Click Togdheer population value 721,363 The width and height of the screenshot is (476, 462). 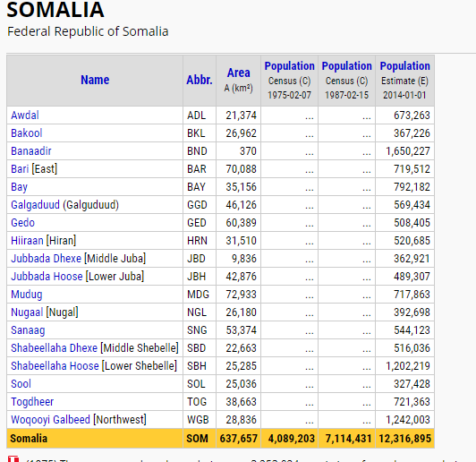(x=412, y=402)
